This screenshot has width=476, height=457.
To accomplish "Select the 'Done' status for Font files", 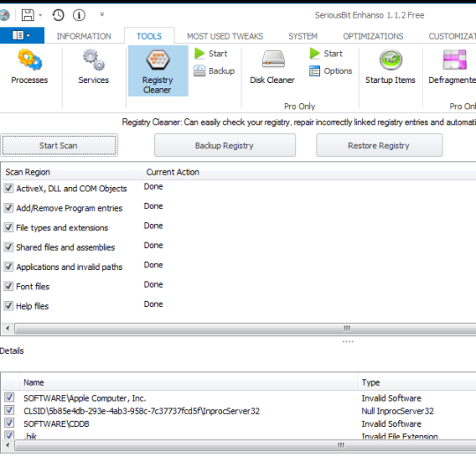I will [153, 284].
